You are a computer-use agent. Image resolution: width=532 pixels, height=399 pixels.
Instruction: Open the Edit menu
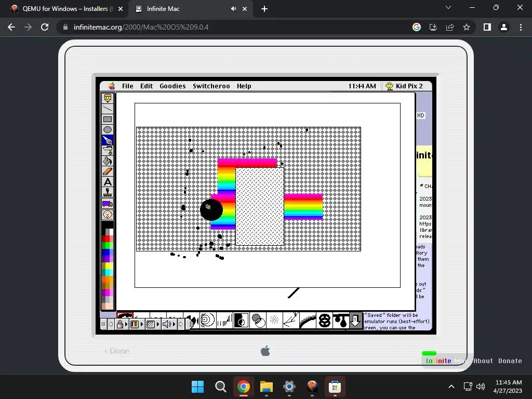147,86
